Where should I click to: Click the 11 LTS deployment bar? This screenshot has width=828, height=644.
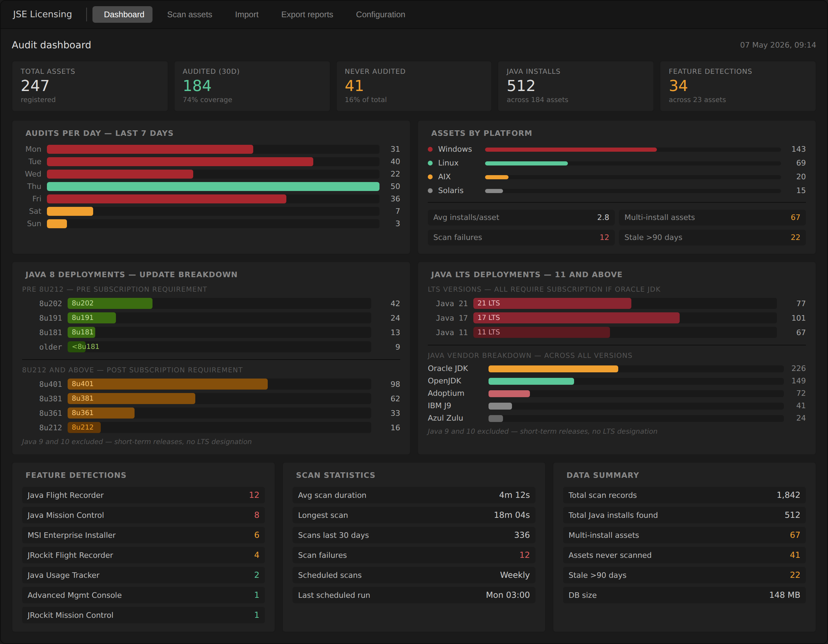click(x=541, y=332)
